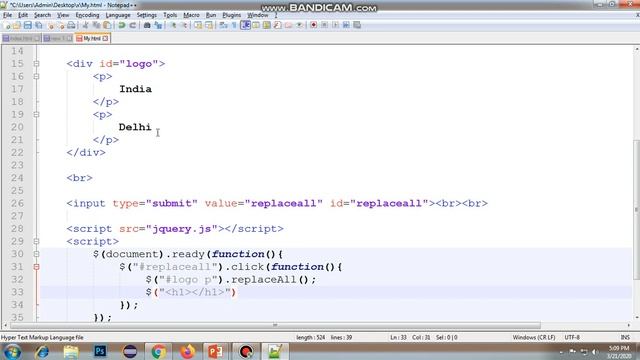The height and width of the screenshot is (360, 640).
Task: Open Google Chrome from taskbar
Action: 158,351
